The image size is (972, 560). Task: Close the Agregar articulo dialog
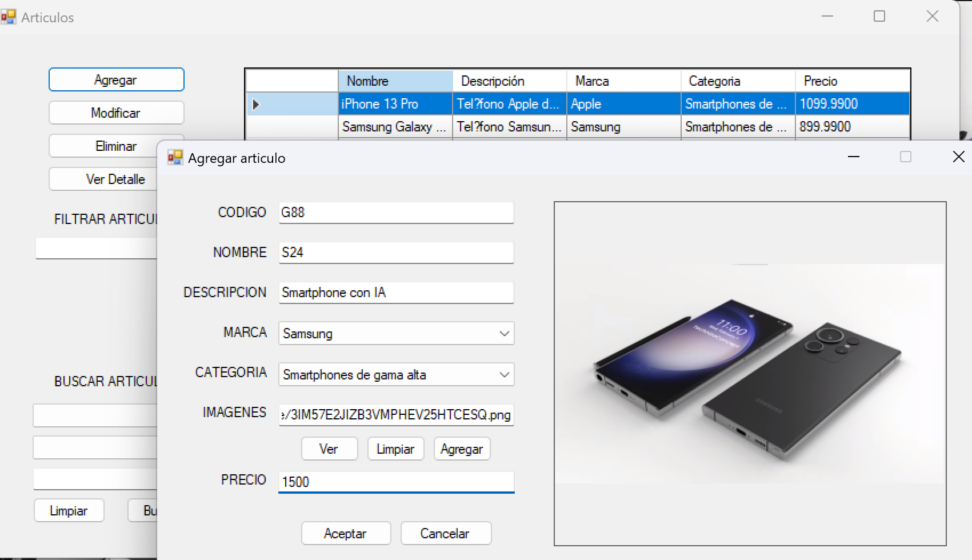(x=958, y=157)
